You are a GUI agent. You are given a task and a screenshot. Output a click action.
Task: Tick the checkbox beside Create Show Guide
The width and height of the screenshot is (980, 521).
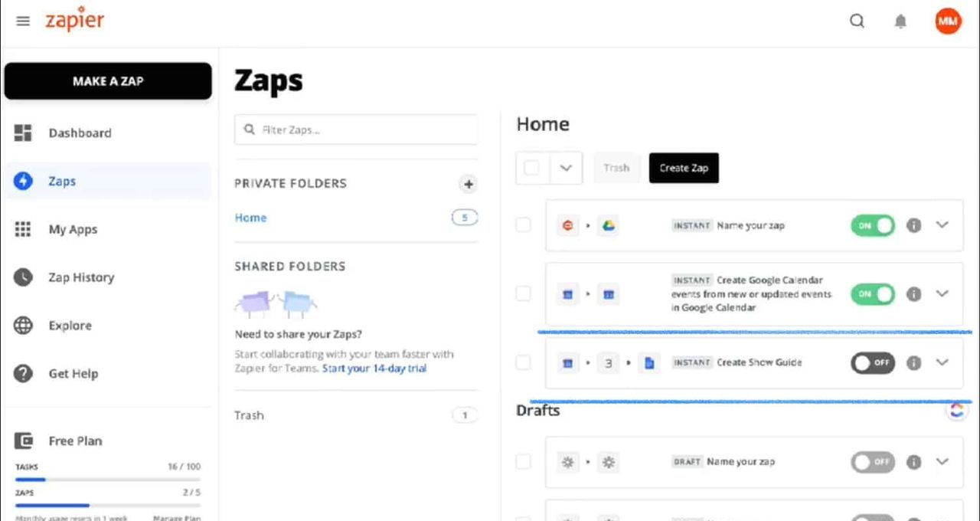pos(523,362)
